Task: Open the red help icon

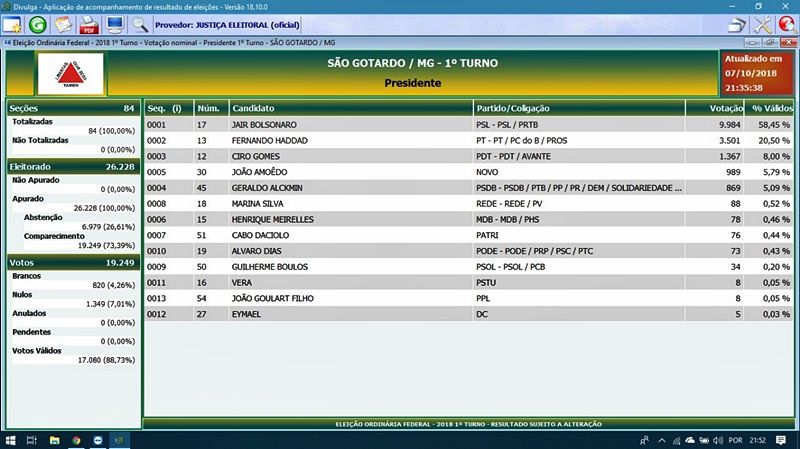Action: [x=787, y=25]
